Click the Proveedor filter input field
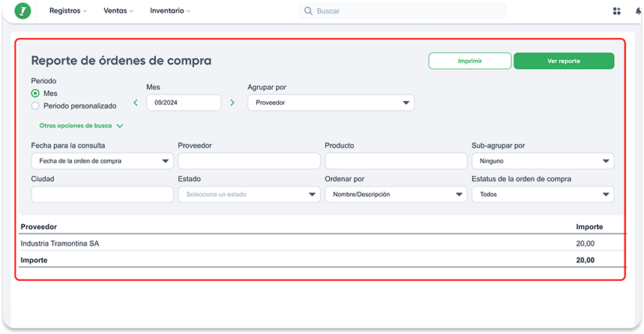Screen dimensions: 644x334 (249, 161)
